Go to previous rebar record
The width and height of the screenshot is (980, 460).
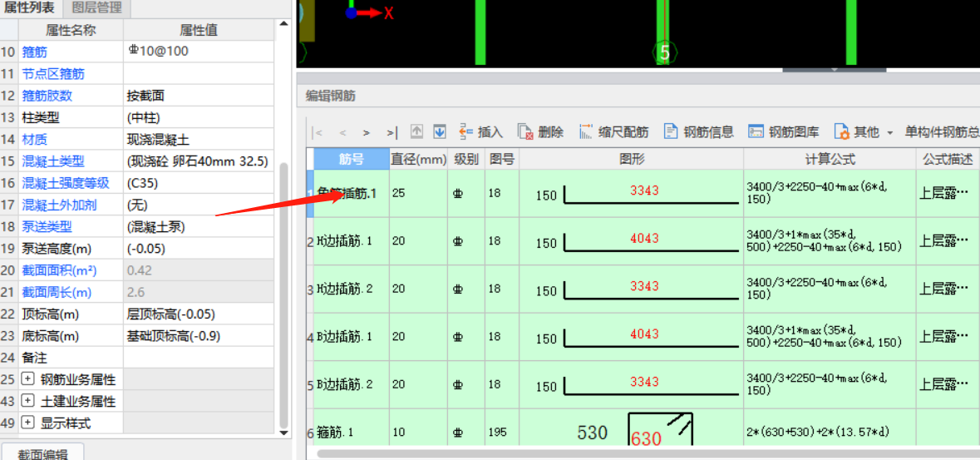[342, 132]
